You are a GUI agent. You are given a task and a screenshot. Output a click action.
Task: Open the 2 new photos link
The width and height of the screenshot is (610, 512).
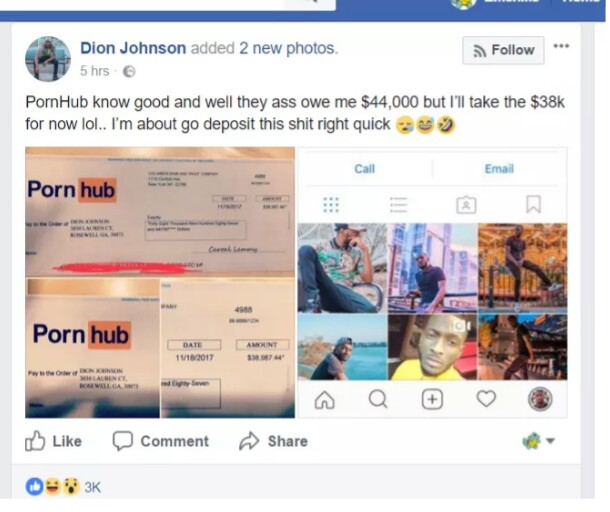tap(288, 48)
